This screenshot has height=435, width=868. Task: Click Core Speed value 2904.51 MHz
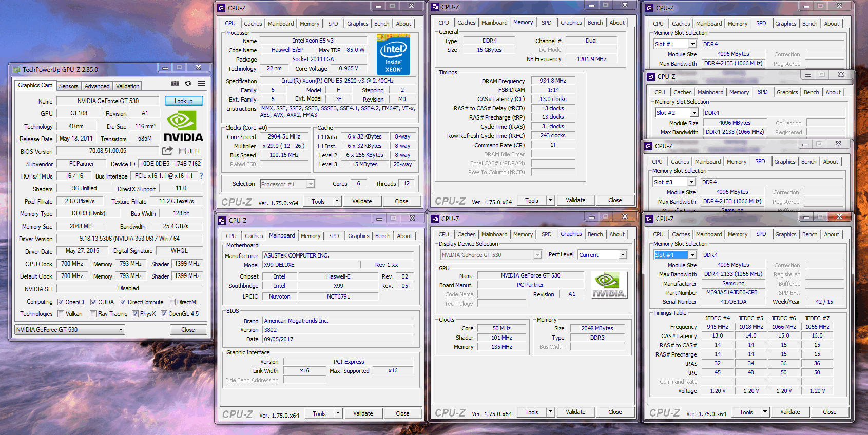(x=284, y=136)
